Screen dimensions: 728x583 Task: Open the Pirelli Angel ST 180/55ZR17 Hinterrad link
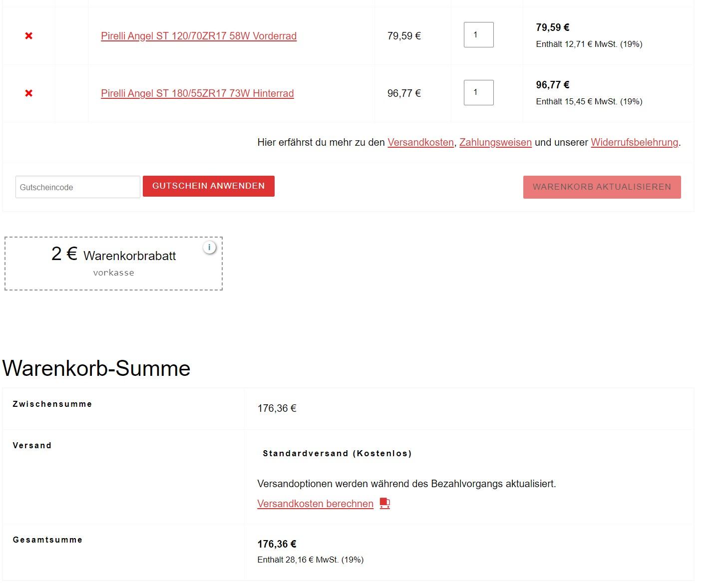(197, 93)
